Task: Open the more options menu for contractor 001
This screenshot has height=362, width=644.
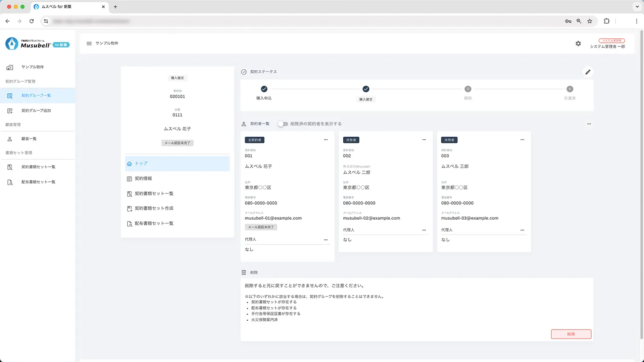Action: pyautogui.click(x=326, y=140)
